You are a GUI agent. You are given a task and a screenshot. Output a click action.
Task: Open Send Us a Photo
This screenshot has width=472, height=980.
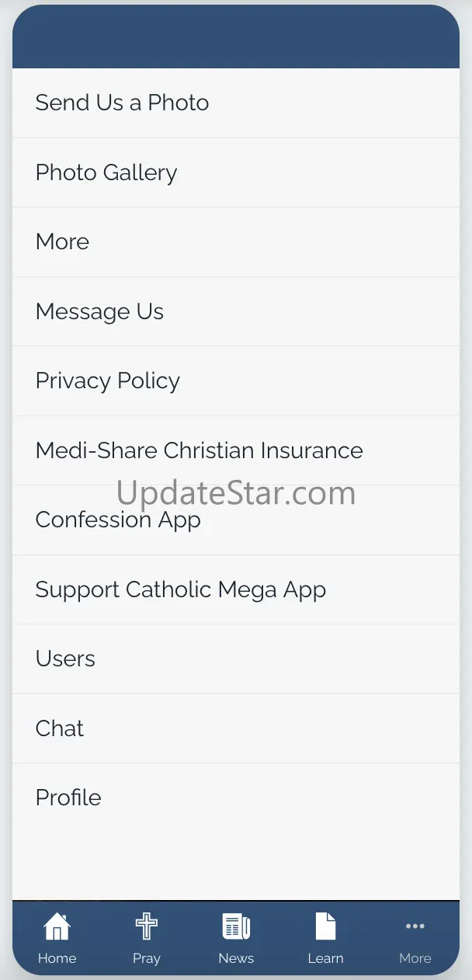(236, 103)
